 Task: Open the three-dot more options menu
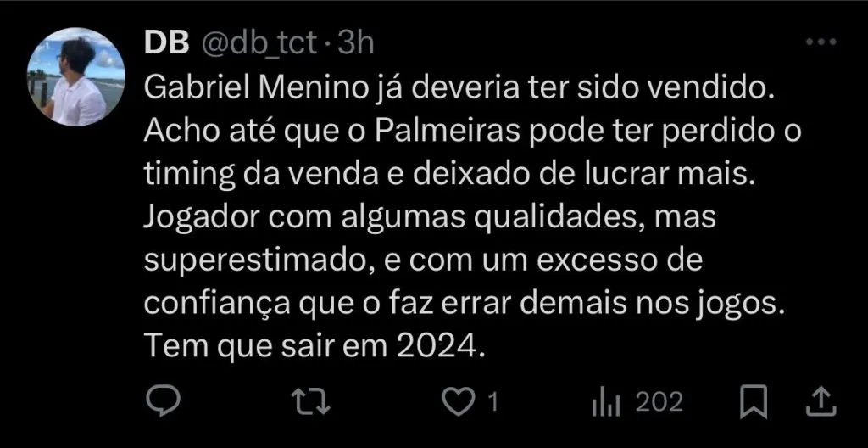click(821, 42)
